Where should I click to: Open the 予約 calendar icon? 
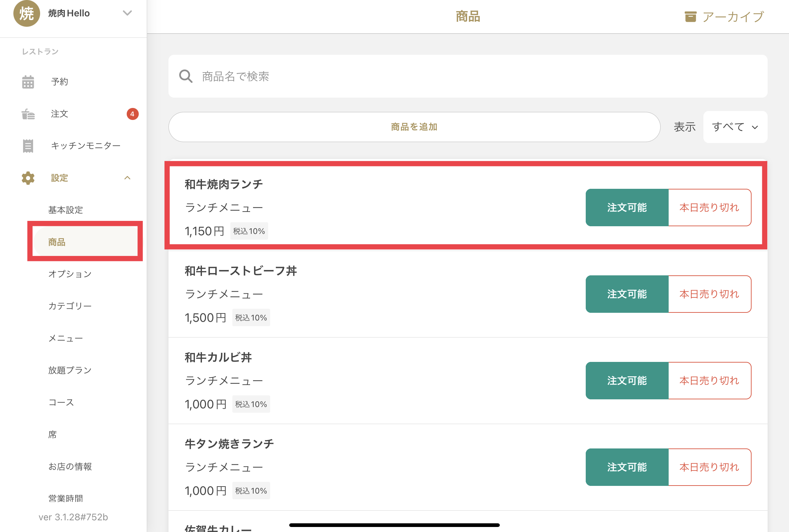click(28, 82)
